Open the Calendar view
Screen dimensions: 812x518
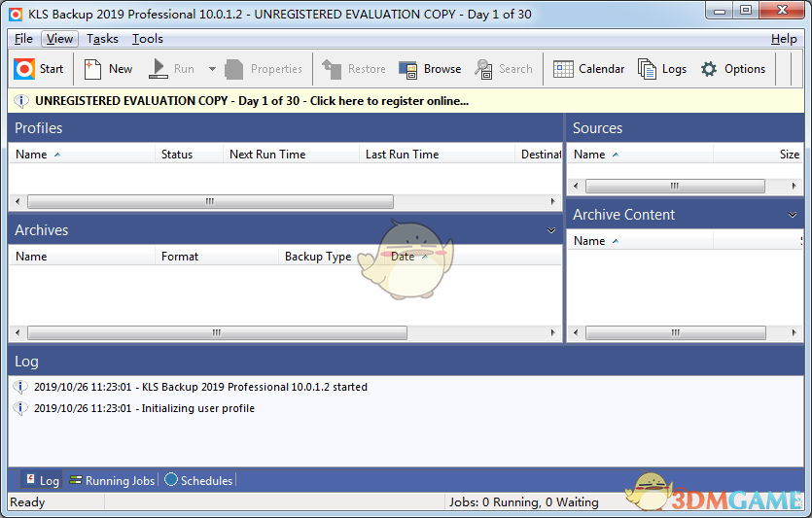[x=588, y=69]
